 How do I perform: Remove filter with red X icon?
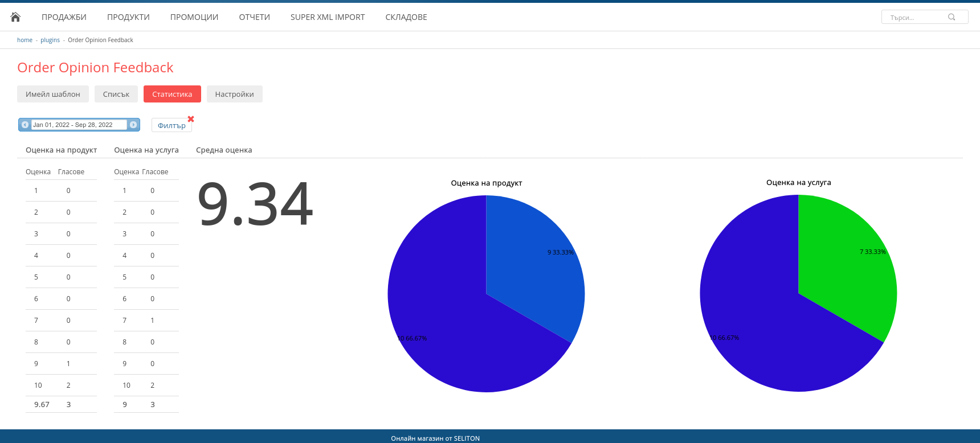(x=191, y=119)
